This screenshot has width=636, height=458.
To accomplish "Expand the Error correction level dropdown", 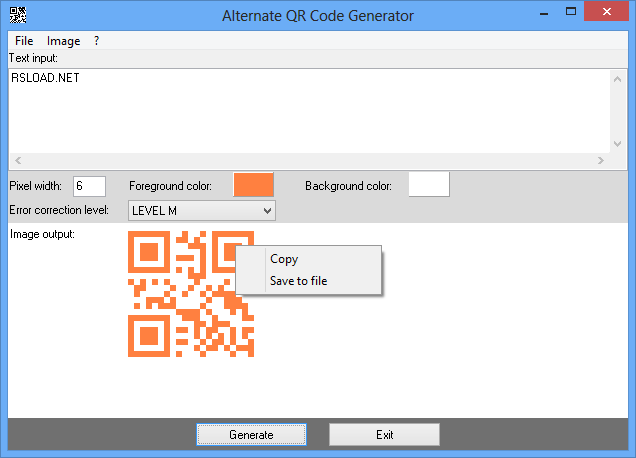I will click(x=200, y=210).
